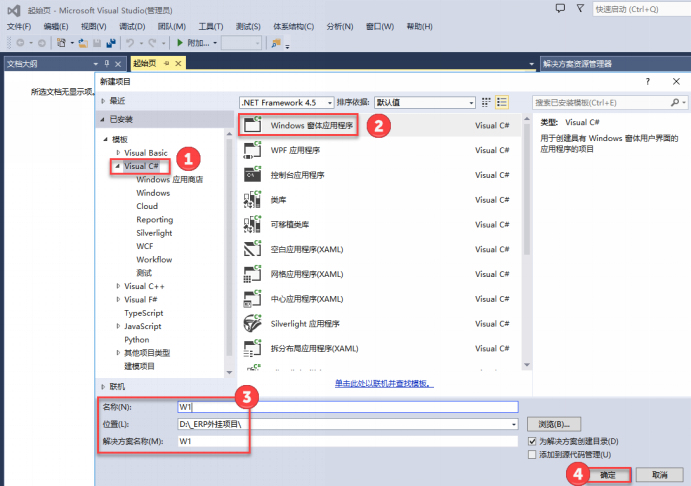
Task: Open the 工具(T) menu
Action: (x=210, y=26)
